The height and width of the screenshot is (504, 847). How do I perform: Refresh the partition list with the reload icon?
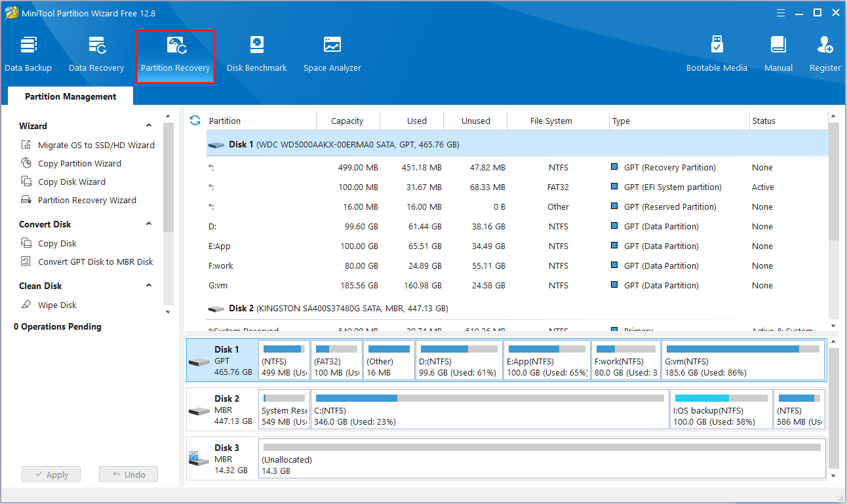[x=195, y=120]
